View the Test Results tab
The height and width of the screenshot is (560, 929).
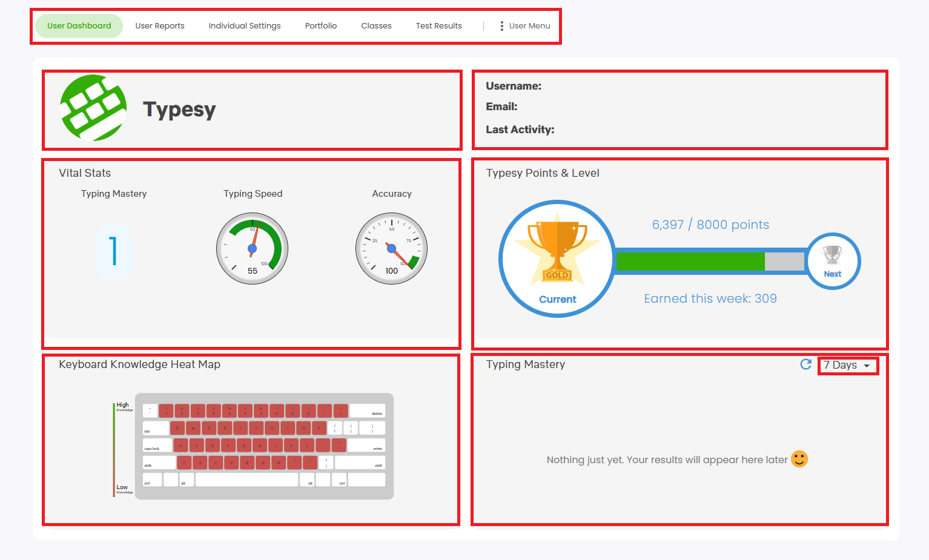click(438, 26)
